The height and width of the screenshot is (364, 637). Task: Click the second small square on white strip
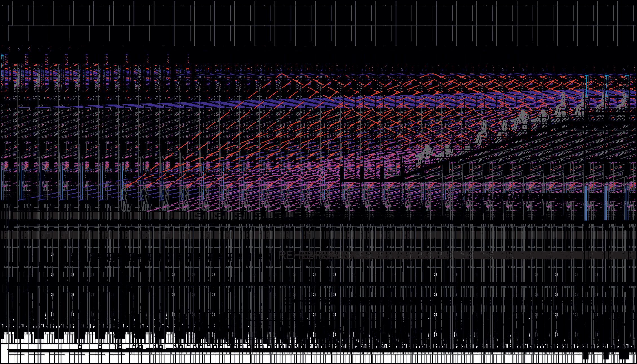coord(100,347)
